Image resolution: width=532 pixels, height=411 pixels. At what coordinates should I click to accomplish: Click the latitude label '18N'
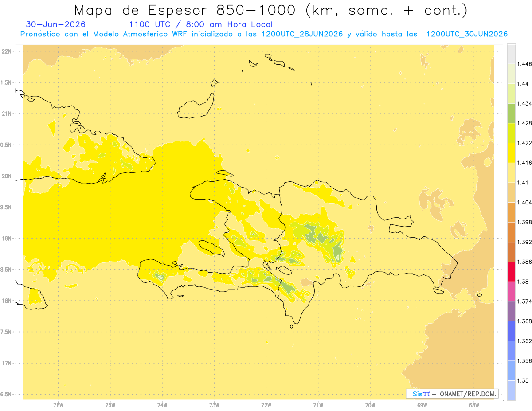(6, 301)
